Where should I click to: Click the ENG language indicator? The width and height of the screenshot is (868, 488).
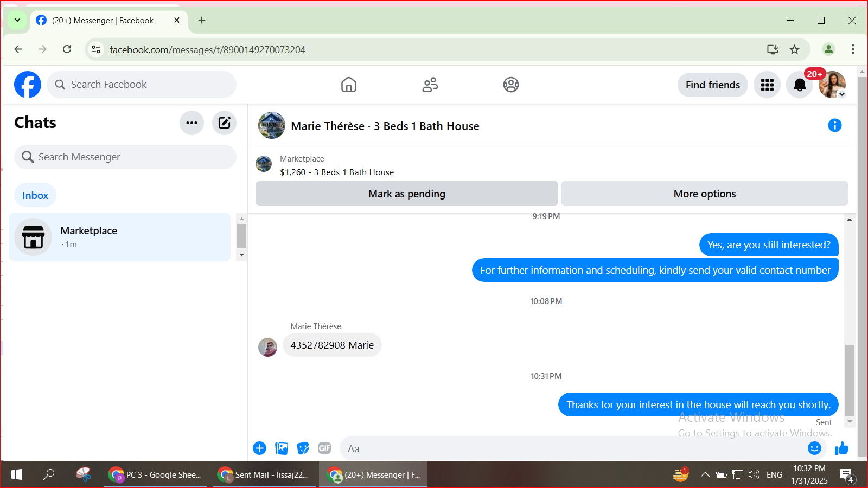[774, 474]
